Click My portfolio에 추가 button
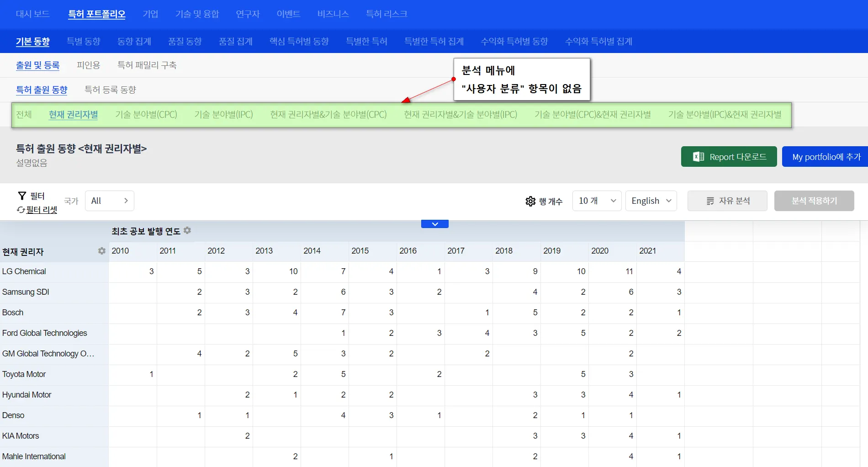Viewport: 868px width, 467px height. tap(825, 157)
